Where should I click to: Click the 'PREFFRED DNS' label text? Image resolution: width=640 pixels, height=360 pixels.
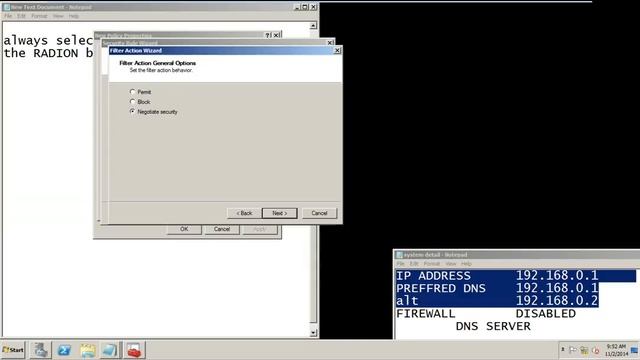pos(441,289)
